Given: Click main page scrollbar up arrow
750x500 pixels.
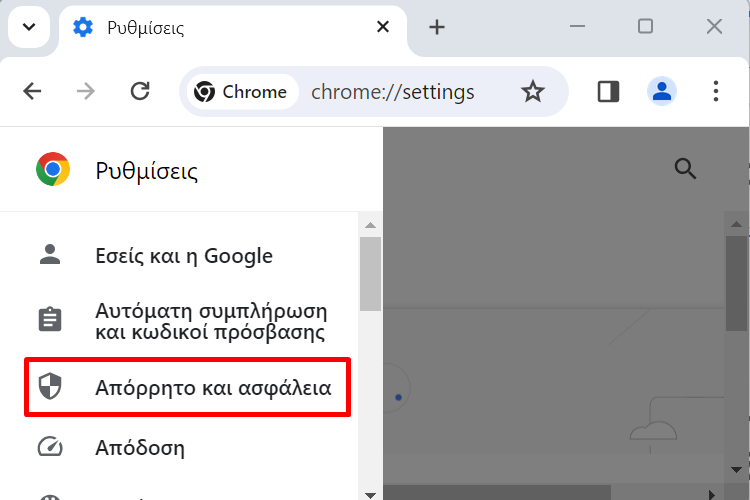Looking at the screenshot, I should click(737, 224).
